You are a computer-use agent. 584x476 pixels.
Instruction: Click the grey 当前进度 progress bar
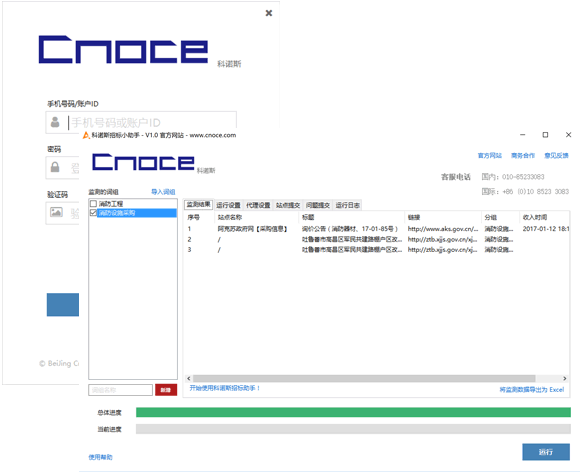click(353, 429)
